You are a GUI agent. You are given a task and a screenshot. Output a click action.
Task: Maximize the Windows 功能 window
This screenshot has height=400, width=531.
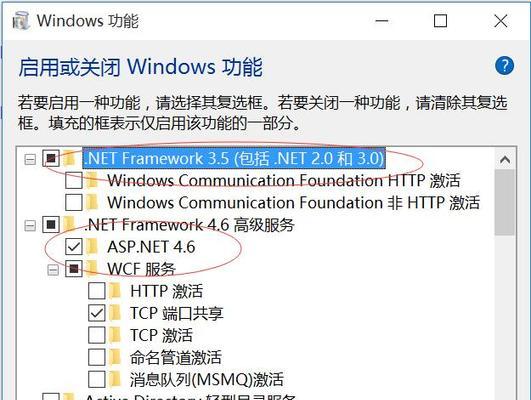tap(440, 21)
